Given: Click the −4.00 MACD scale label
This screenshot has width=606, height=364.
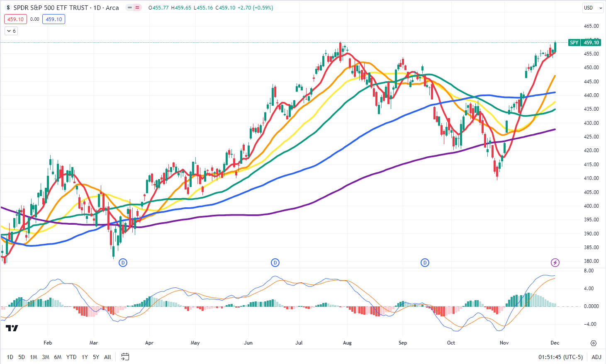Looking at the screenshot, I should [590, 324].
